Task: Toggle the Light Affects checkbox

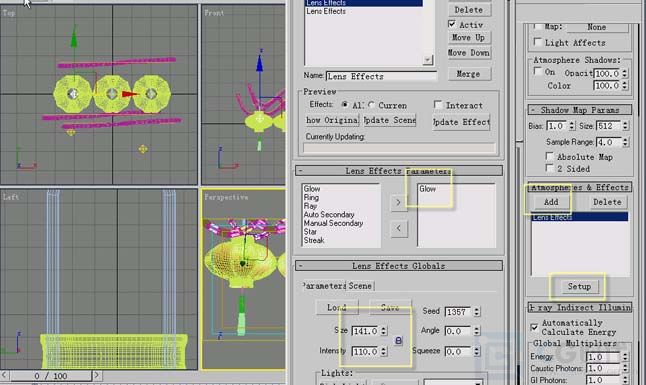Action: [538, 42]
